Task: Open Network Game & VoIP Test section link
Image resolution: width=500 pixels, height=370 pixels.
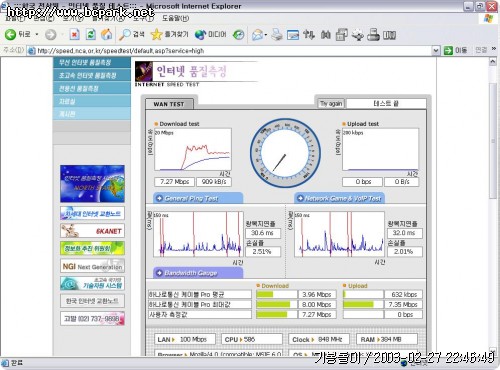Action: 339,198
